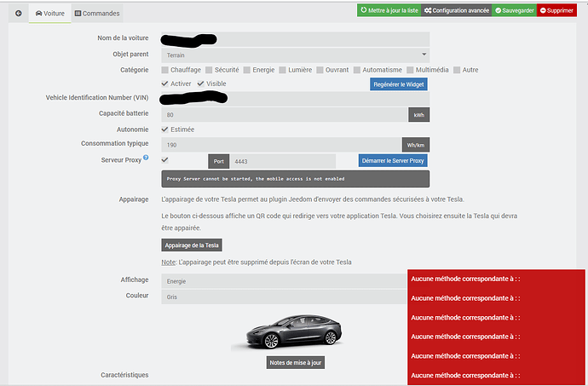This screenshot has width=588, height=386.
Task: Click the Caractéristiques label
Action: (x=124, y=375)
